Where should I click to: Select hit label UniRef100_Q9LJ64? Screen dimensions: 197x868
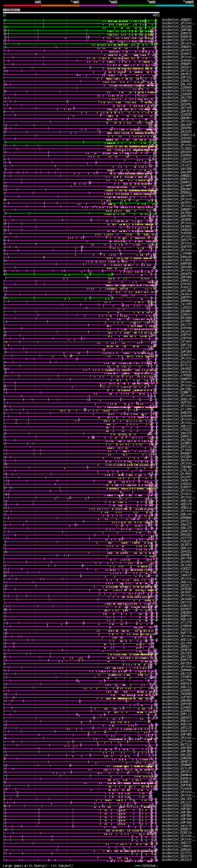177,84
